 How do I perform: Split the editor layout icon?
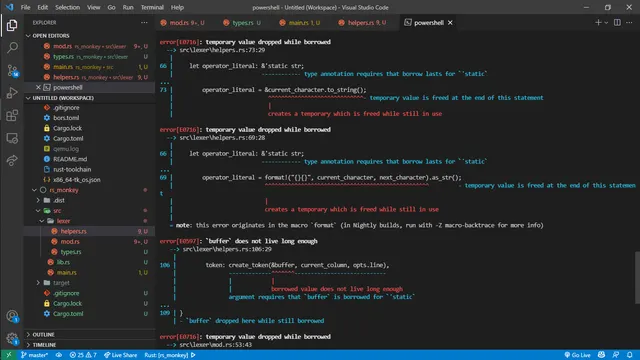[x=617, y=22]
